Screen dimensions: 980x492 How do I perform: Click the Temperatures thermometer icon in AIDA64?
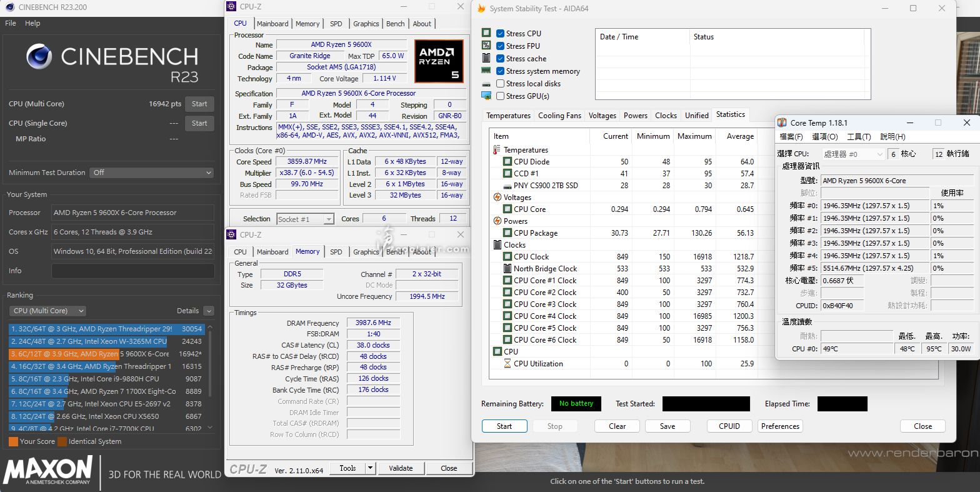[x=497, y=150]
